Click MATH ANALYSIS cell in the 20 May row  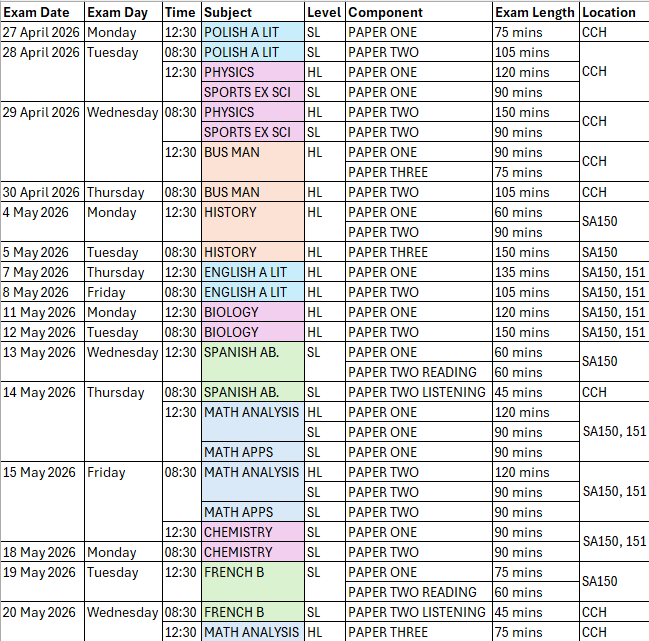tap(252, 632)
